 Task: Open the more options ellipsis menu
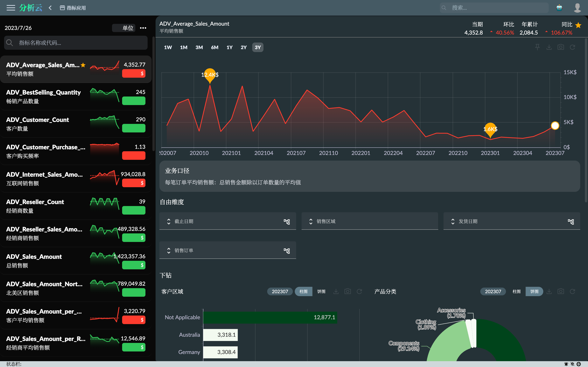click(143, 28)
